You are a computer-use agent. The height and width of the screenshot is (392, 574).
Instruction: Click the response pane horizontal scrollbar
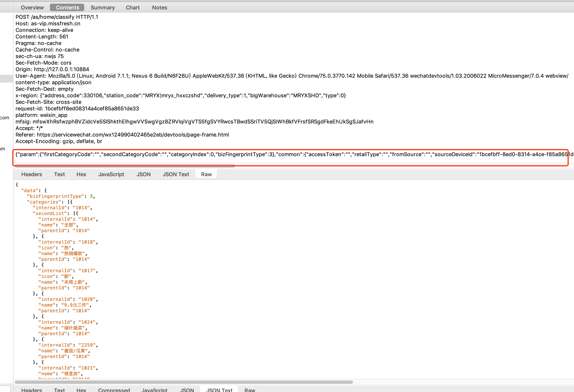click(x=184, y=382)
